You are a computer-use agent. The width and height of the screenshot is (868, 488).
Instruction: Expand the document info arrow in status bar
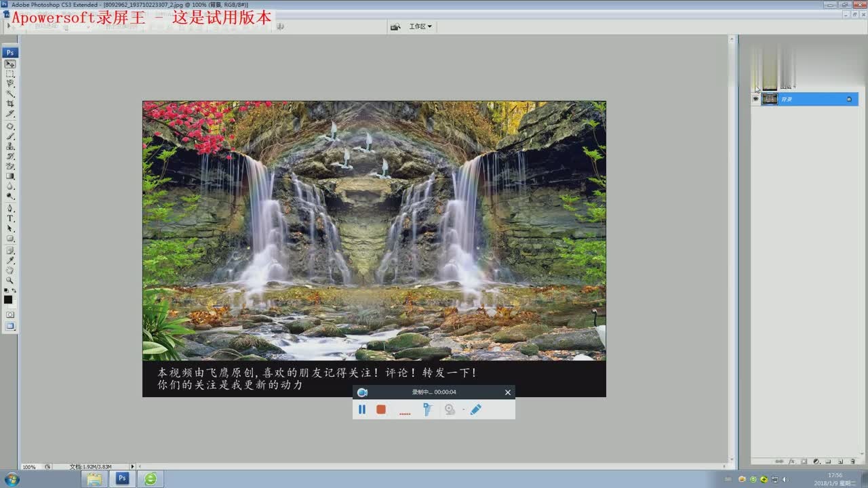(132, 467)
